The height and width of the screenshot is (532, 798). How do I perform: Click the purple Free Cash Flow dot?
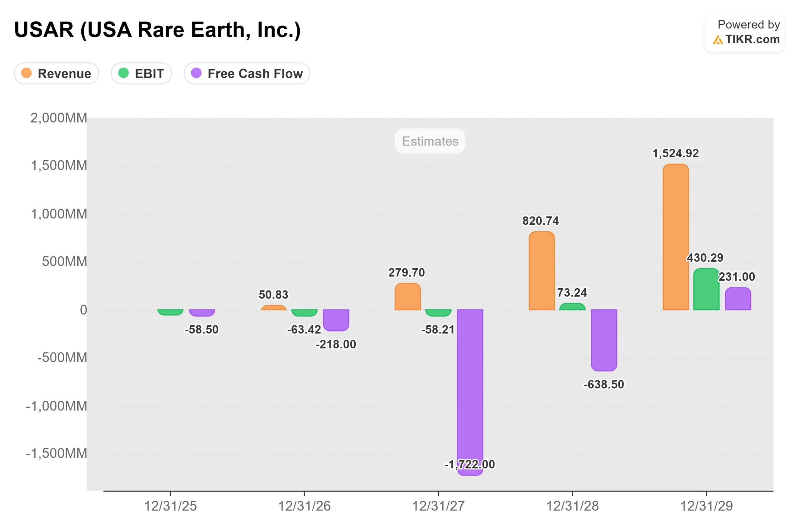196,73
